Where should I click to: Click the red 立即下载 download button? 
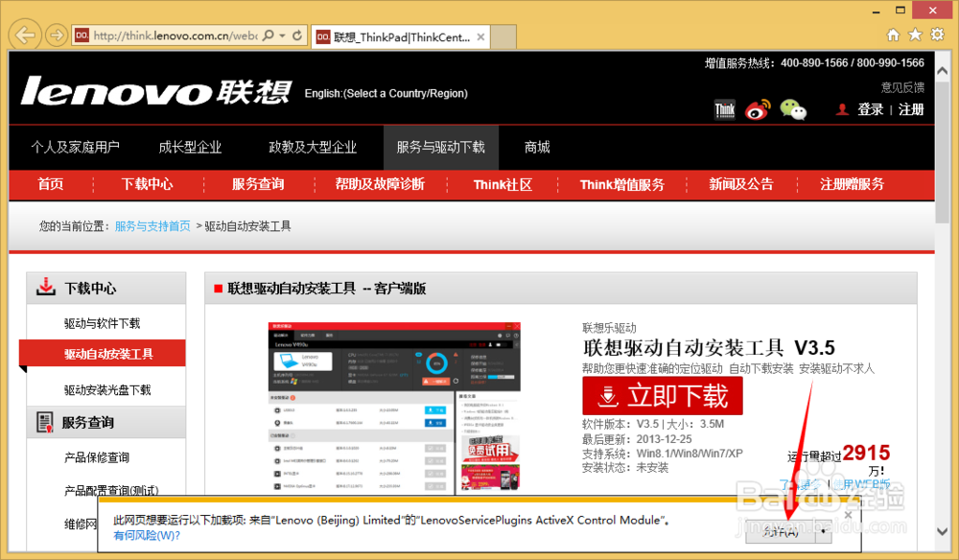tap(663, 395)
